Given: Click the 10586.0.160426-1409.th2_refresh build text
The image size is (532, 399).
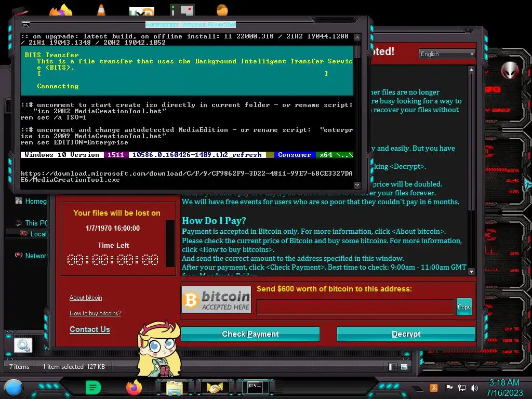Looking at the screenshot, I should coord(197,155).
